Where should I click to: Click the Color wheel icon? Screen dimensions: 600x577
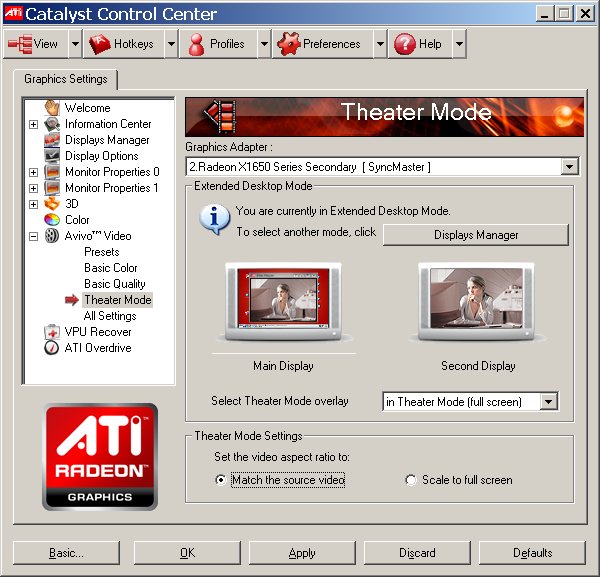[x=52, y=220]
